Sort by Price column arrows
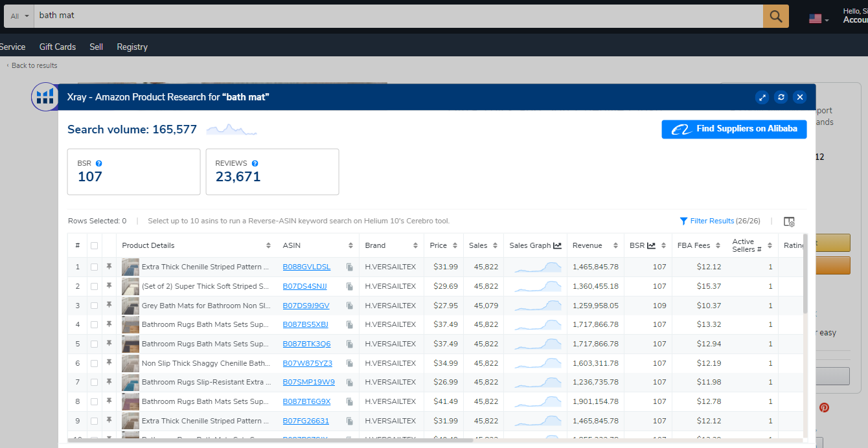 [x=455, y=245]
